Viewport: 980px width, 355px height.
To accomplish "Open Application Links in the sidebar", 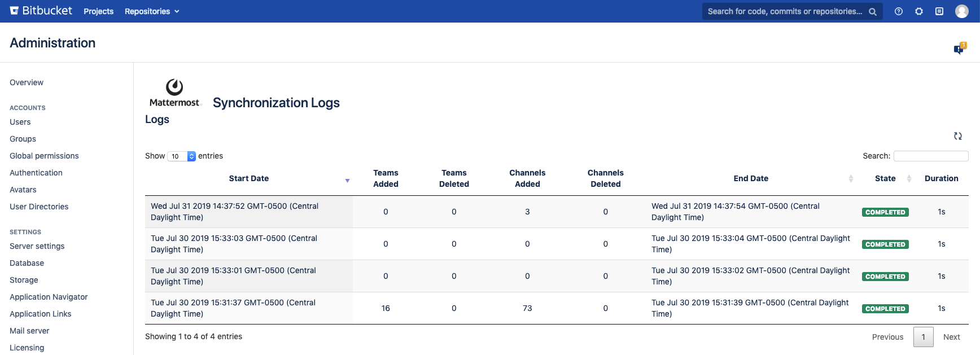I will click(41, 314).
